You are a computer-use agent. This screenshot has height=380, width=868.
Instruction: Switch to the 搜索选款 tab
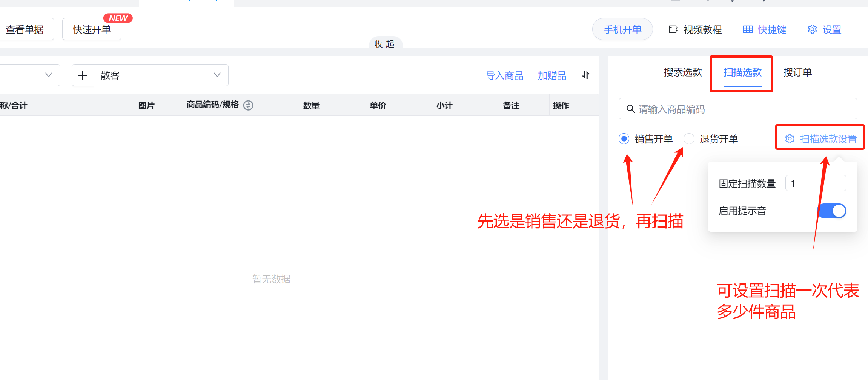683,72
